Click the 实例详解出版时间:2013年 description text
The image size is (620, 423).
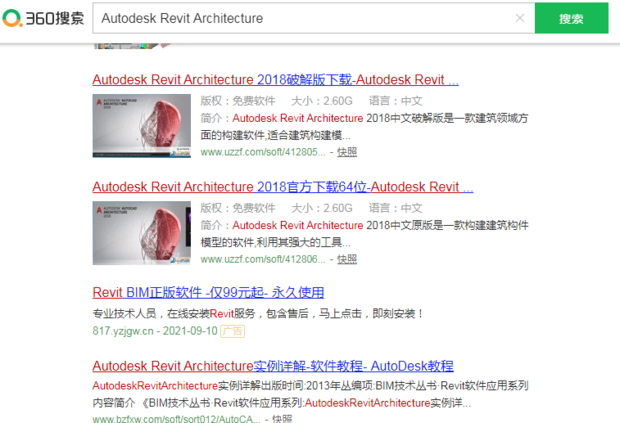(310, 394)
